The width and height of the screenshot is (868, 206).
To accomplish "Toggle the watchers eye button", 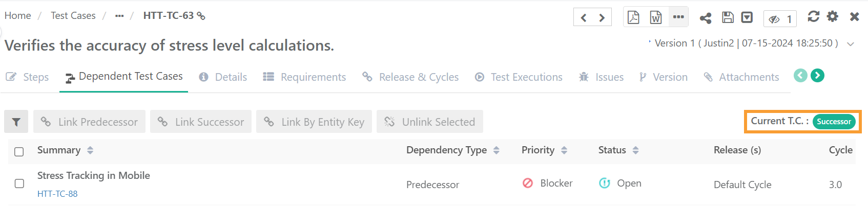I will coord(780,19).
